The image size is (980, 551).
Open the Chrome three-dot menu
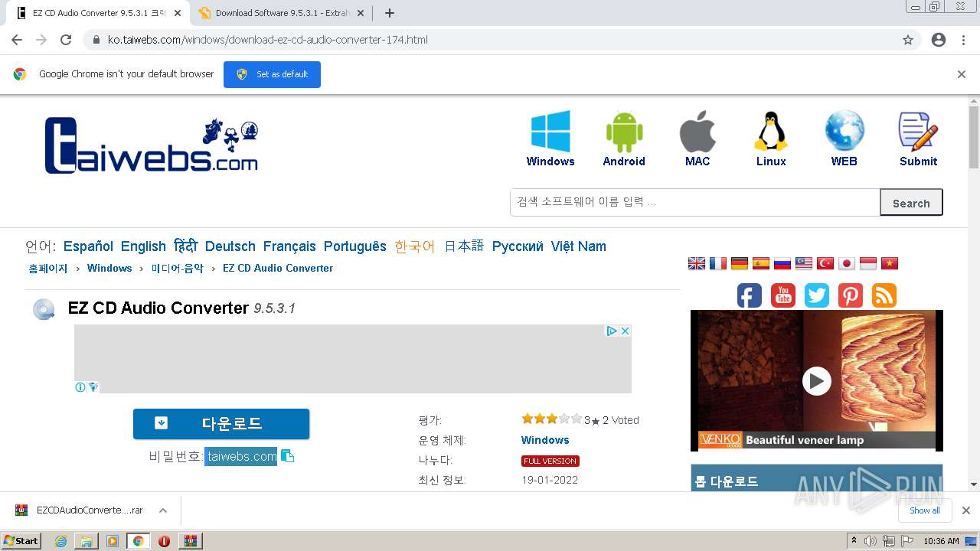pyautogui.click(x=963, y=40)
